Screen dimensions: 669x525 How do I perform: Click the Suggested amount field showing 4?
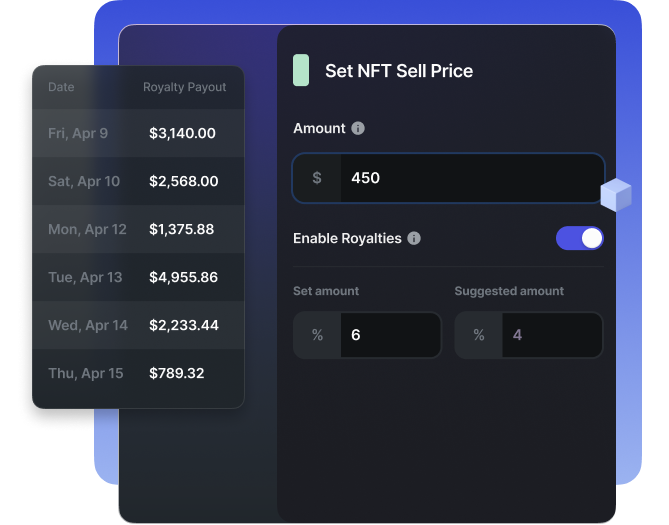tap(552, 335)
